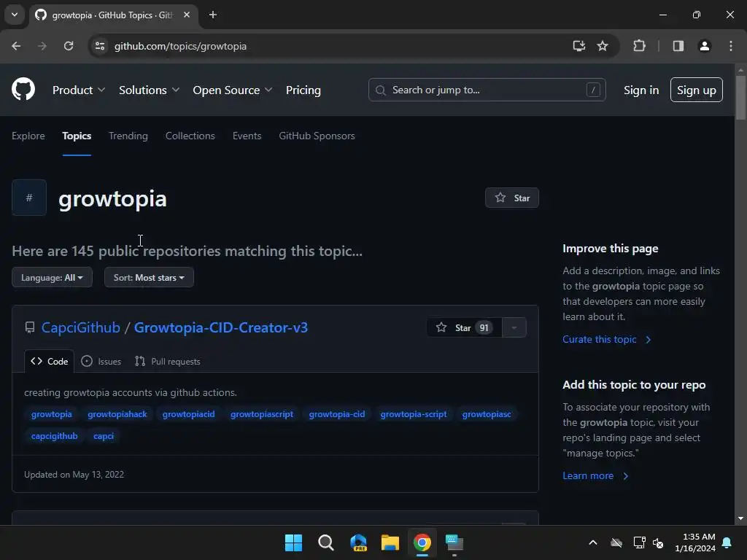Image resolution: width=747 pixels, height=560 pixels.
Task: Click the growtopiacid topic tag
Action: pyautogui.click(x=189, y=414)
